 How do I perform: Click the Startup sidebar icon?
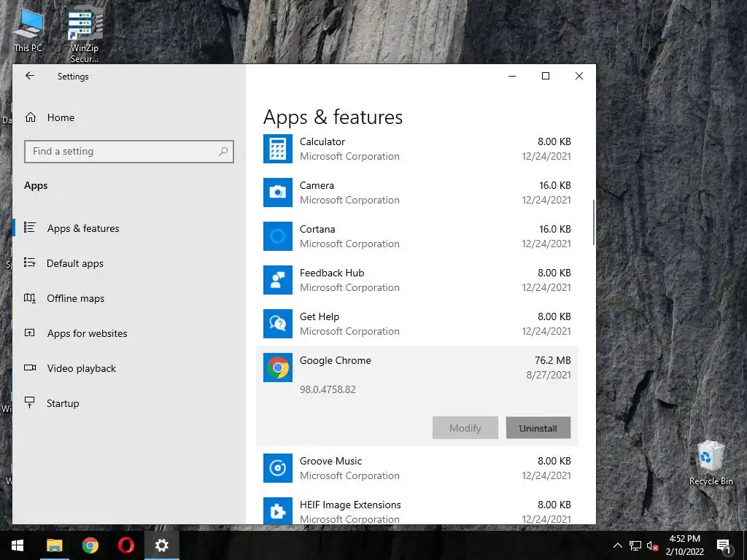coord(29,402)
